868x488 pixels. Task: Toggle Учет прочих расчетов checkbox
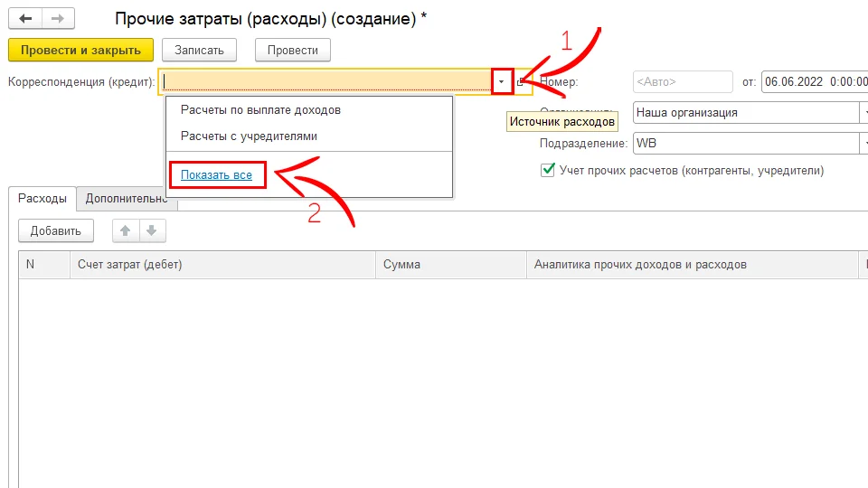pyautogui.click(x=547, y=170)
